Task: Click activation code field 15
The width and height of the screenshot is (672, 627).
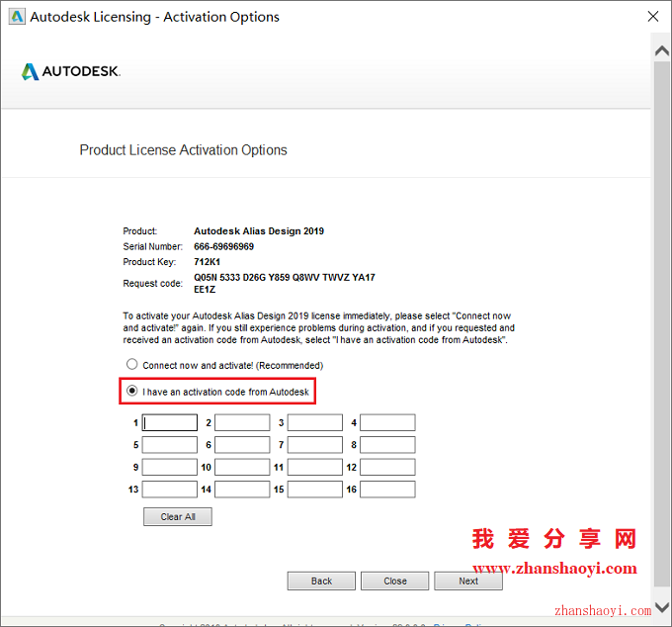Action: pos(315,490)
